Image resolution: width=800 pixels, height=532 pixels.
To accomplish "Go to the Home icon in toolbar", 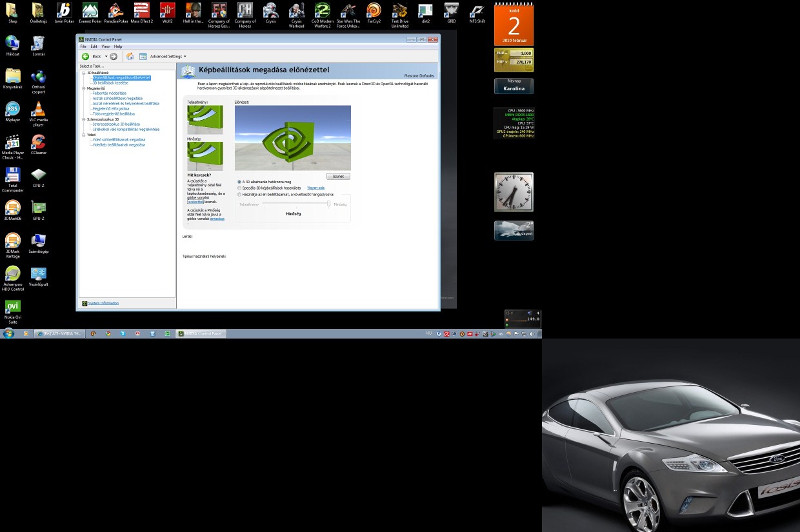I will tap(130, 56).
